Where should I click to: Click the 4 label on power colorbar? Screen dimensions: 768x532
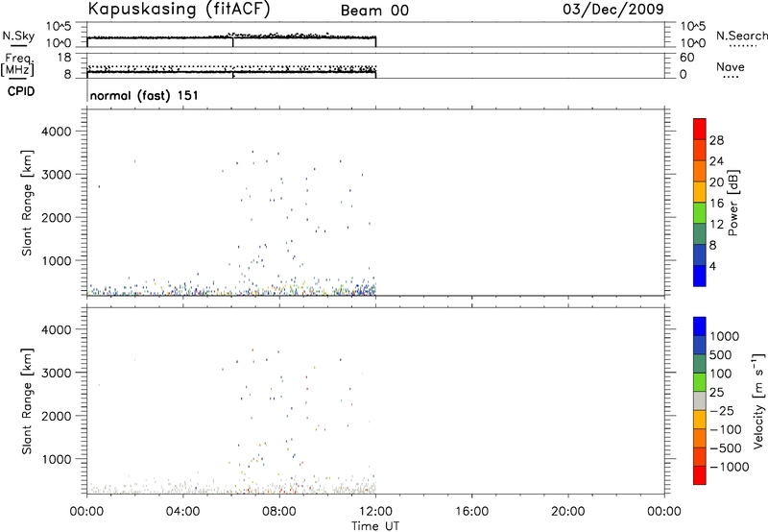(x=712, y=267)
